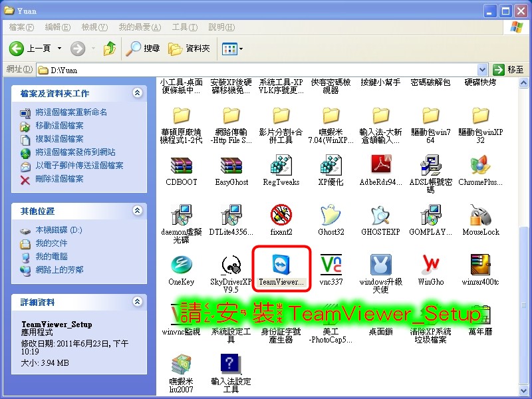Open the Views button dropdown
Viewport: 532px width, 399px height.
[x=241, y=49]
